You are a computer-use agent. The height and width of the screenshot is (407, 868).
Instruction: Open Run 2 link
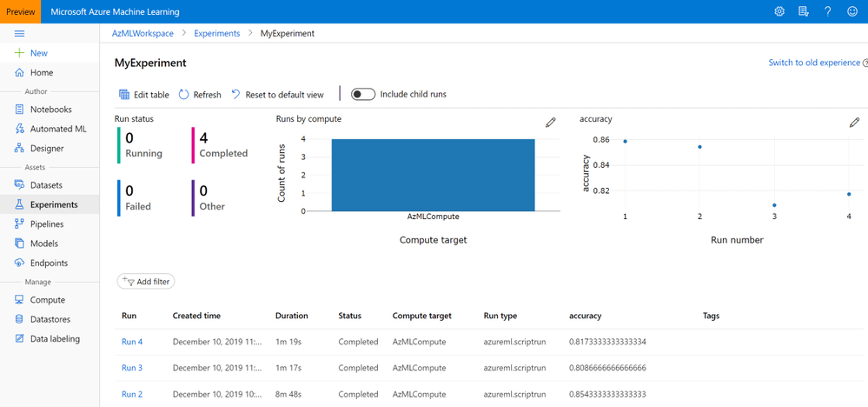click(x=132, y=394)
